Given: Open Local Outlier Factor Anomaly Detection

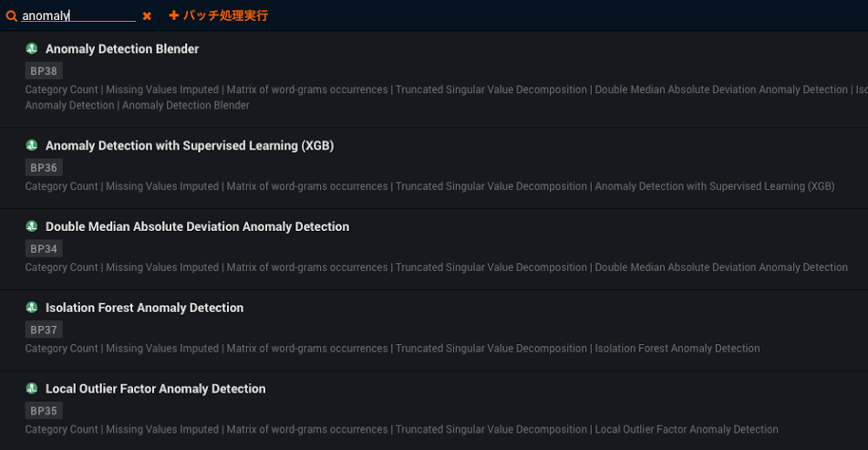Looking at the screenshot, I should pos(155,389).
